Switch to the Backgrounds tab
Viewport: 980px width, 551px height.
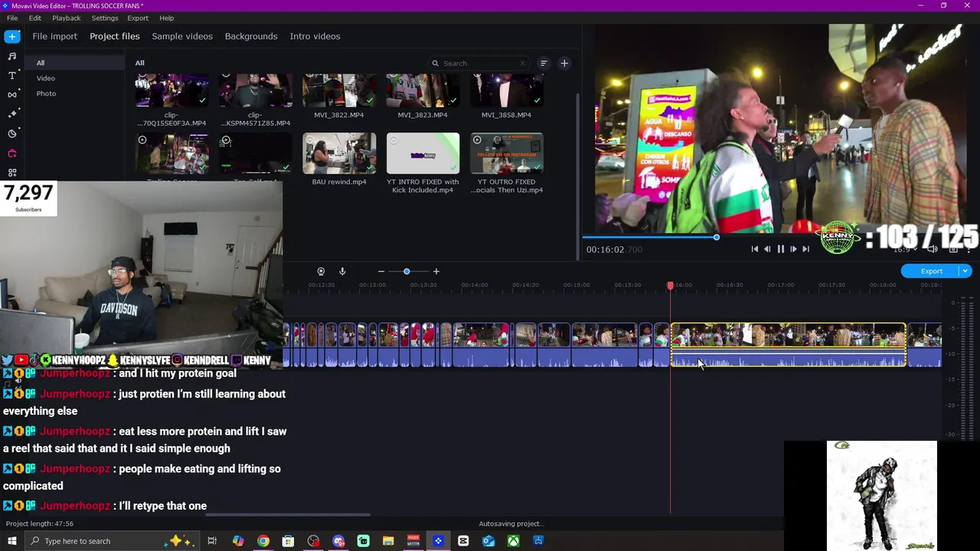[251, 36]
